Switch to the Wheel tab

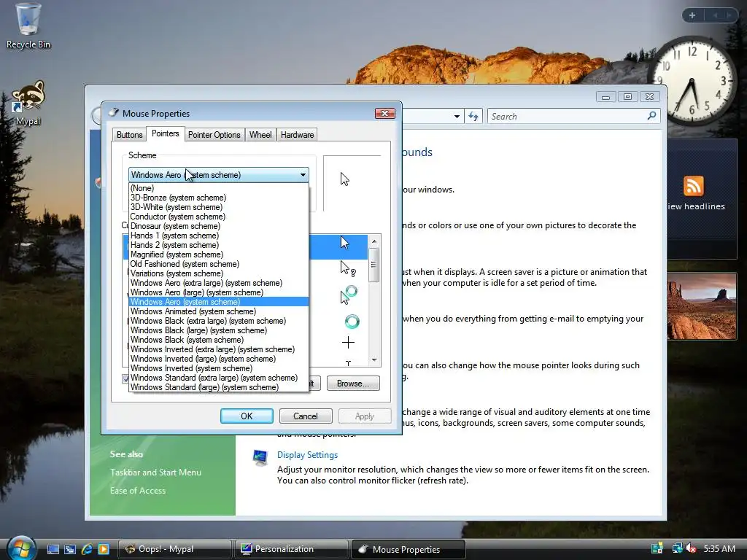pos(260,135)
